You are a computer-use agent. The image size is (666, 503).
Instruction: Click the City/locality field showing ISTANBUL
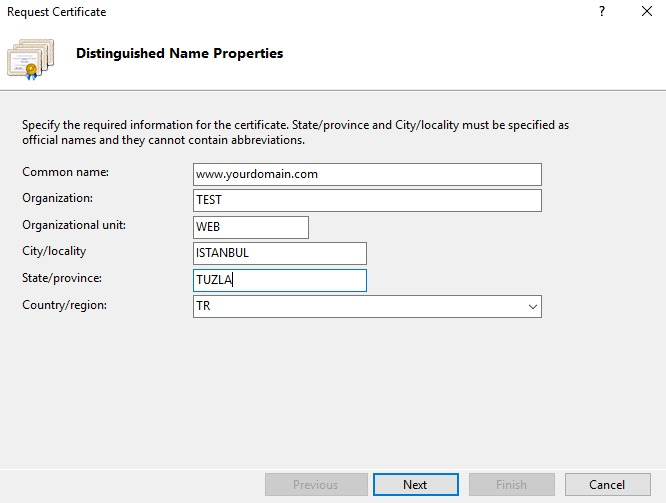click(280, 253)
